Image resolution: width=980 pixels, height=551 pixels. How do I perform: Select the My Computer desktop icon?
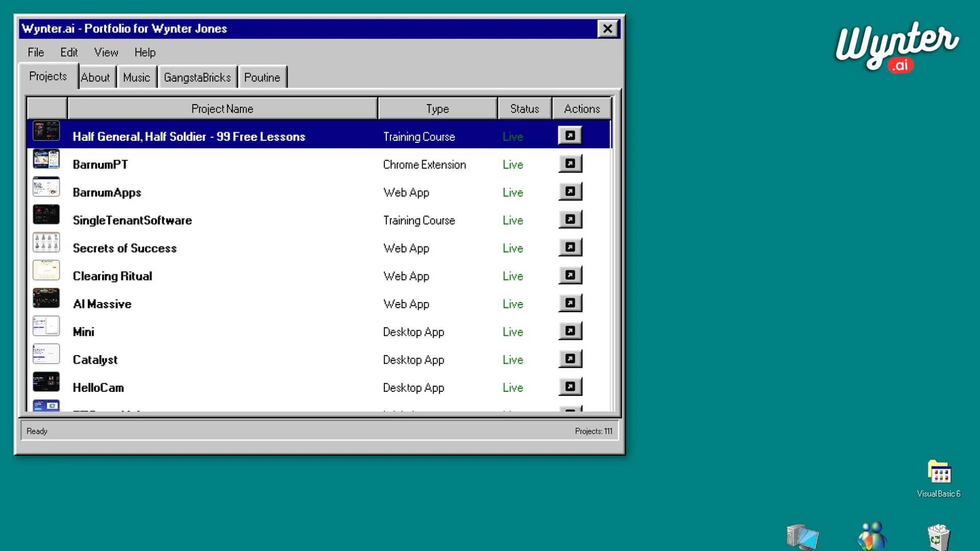coord(802,537)
